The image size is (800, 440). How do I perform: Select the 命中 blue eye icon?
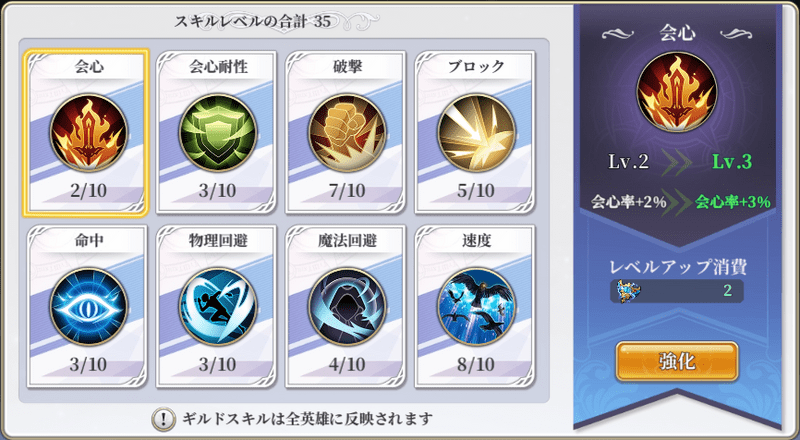pos(88,307)
